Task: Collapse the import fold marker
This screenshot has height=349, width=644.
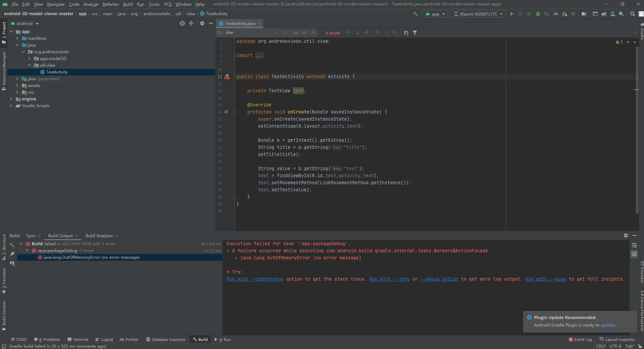Action: click(x=235, y=56)
